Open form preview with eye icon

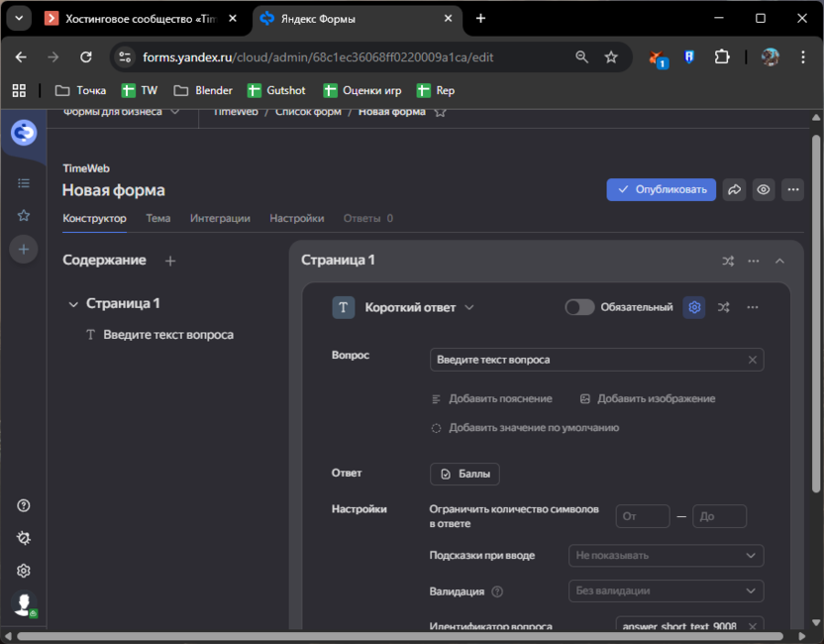(x=763, y=189)
